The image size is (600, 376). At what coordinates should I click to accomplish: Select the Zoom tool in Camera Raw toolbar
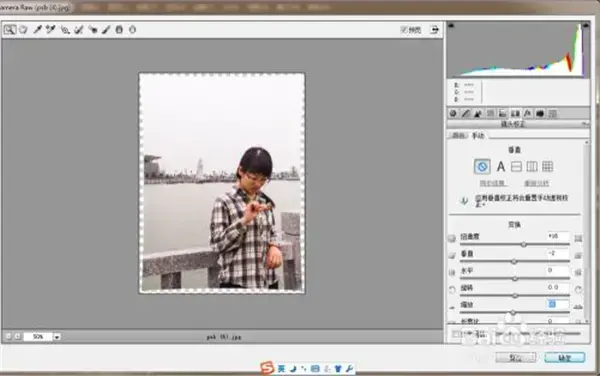point(10,29)
